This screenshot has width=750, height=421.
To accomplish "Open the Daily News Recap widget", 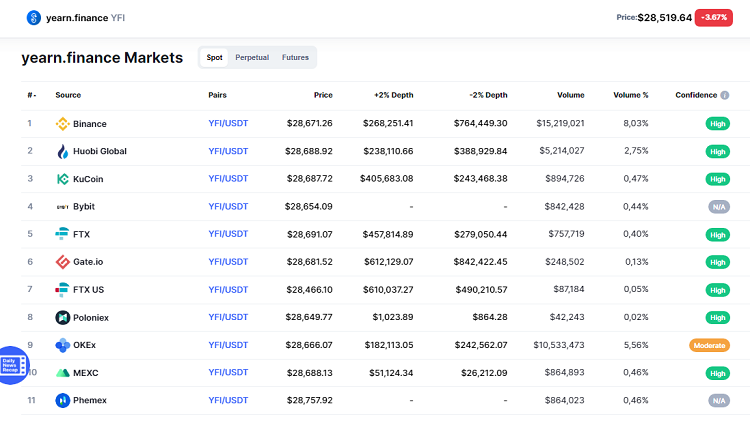I will [14, 361].
